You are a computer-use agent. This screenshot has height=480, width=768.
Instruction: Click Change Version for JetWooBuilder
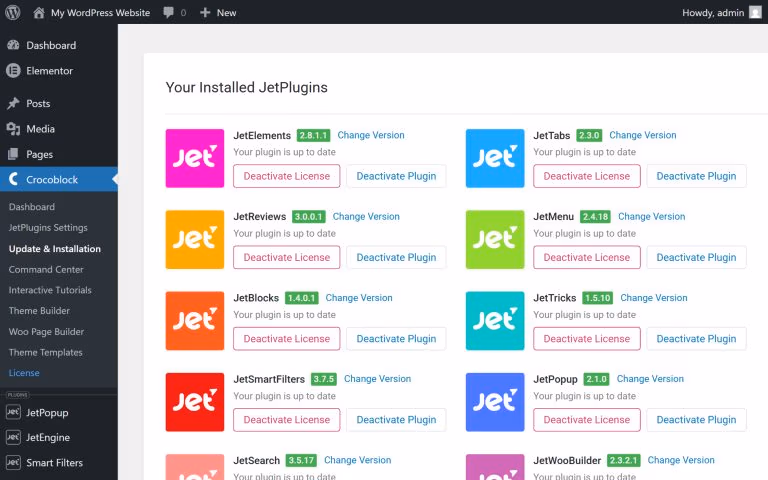coord(681,460)
